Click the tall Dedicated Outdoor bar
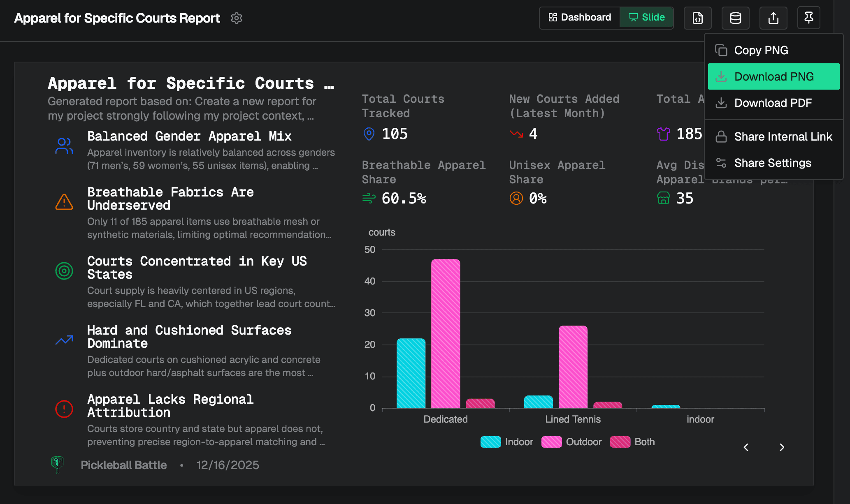 (446, 333)
